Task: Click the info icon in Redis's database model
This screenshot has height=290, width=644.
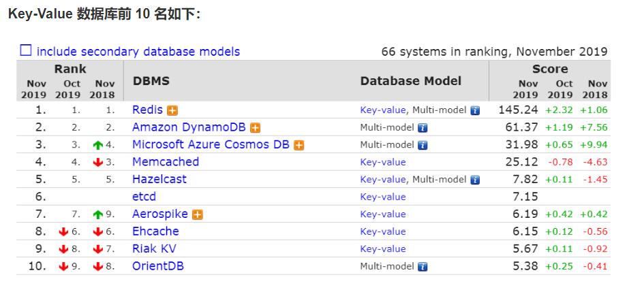Action: [x=475, y=110]
